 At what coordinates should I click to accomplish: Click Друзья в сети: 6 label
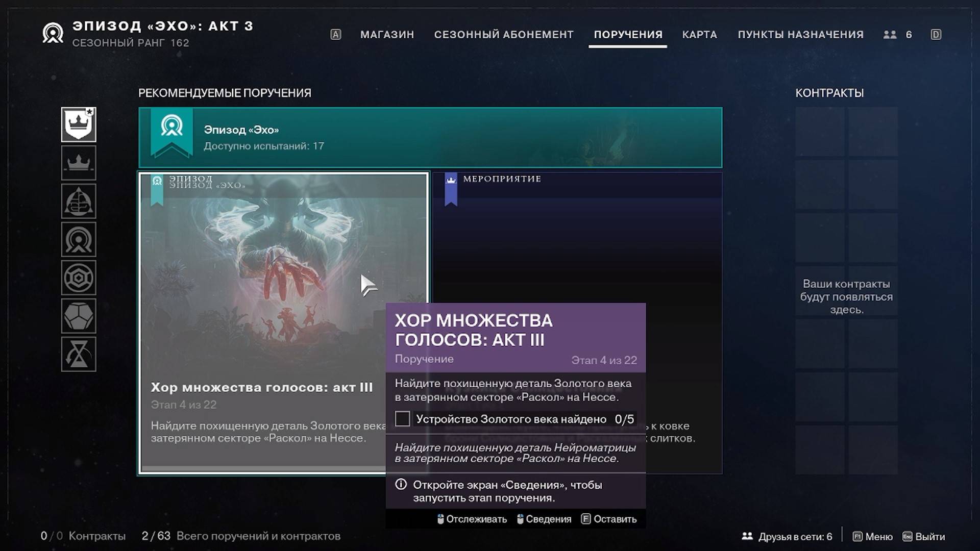click(x=795, y=537)
